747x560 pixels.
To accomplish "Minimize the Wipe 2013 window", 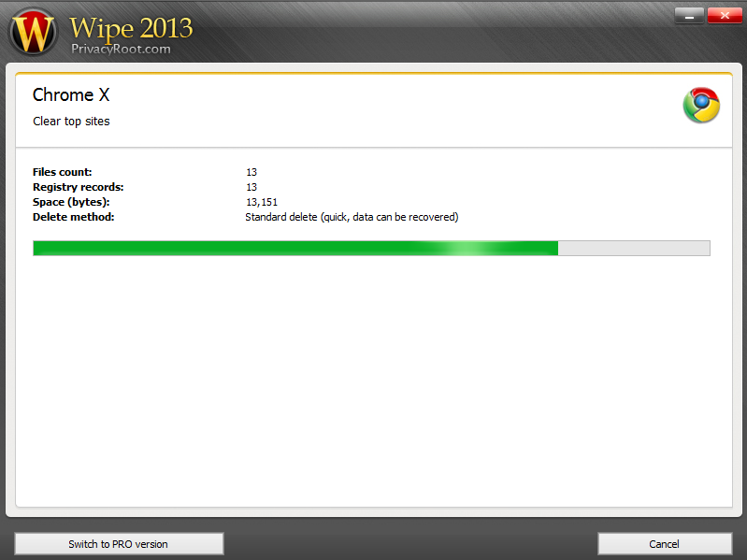I will [689, 16].
